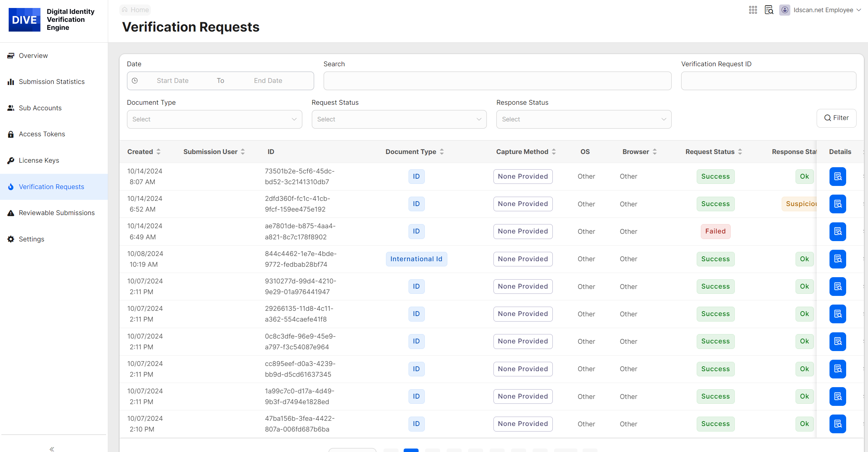
Task: Focus the Verification Request ID input
Action: click(x=768, y=81)
